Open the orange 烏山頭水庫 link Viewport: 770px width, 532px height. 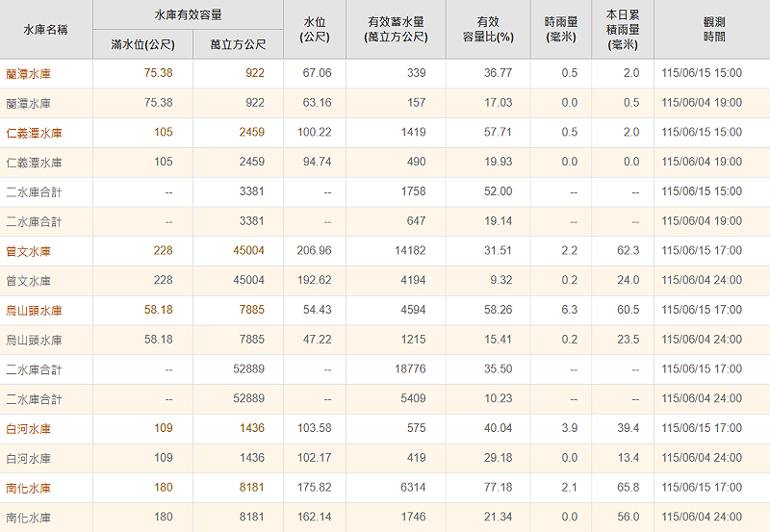click(x=34, y=310)
